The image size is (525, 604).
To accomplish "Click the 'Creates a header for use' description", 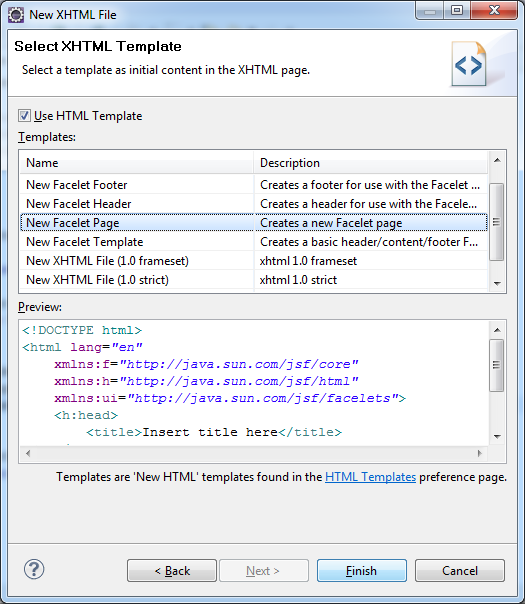I will [x=368, y=204].
